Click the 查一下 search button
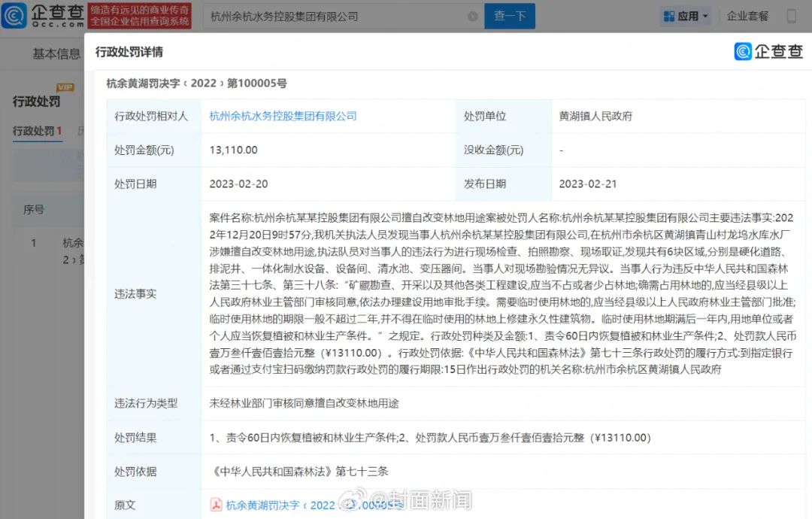 click(x=509, y=16)
